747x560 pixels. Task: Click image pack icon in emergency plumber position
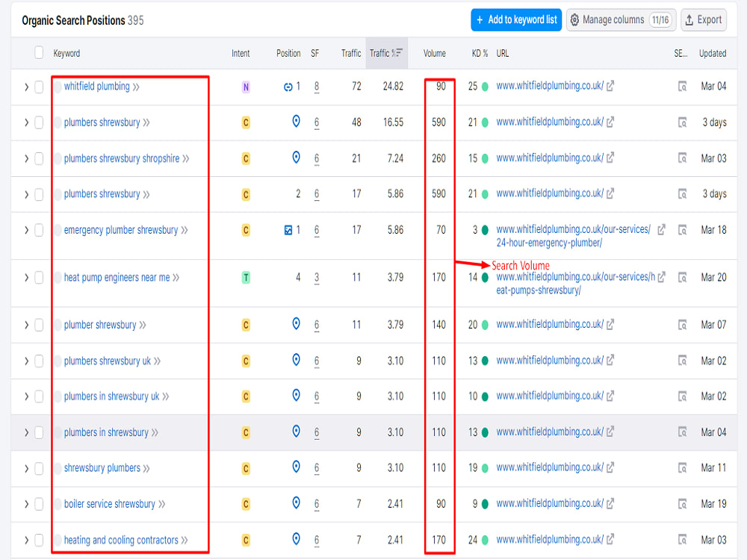(288, 230)
